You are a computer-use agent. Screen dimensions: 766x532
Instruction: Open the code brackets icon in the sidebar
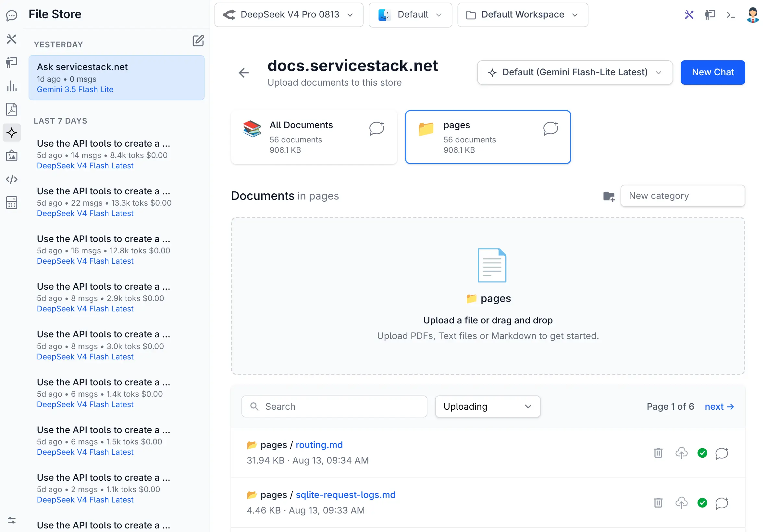[x=12, y=179]
